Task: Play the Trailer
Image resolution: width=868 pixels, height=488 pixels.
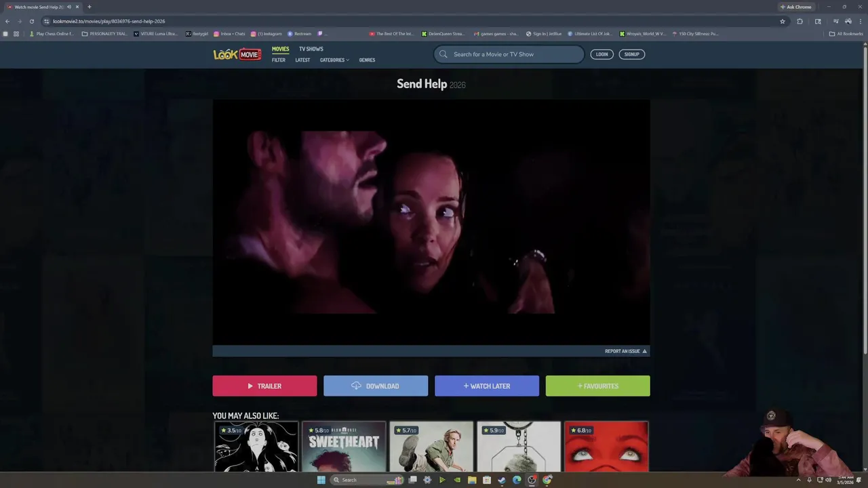Action: (x=264, y=386)
